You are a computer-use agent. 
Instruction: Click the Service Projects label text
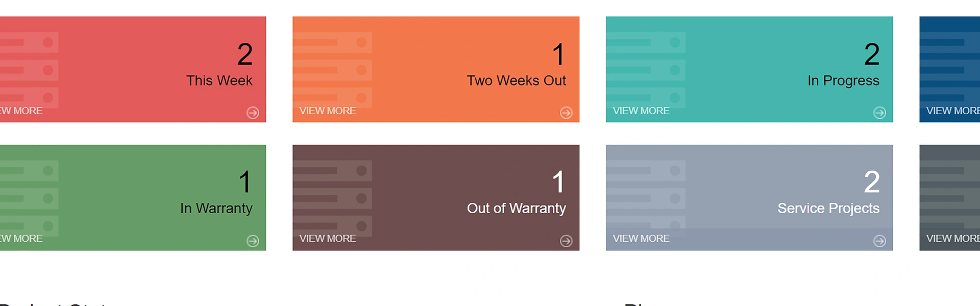[828, 208]
